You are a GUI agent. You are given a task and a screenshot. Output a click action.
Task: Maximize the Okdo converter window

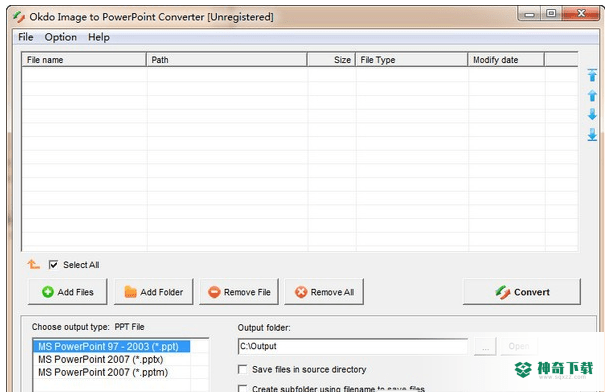(x=551, y=14)
